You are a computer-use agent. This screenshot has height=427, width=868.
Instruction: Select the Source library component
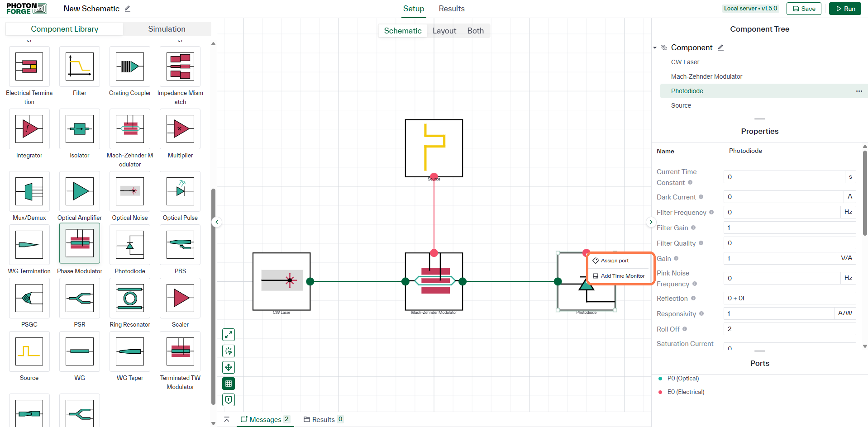click(29, 351)
